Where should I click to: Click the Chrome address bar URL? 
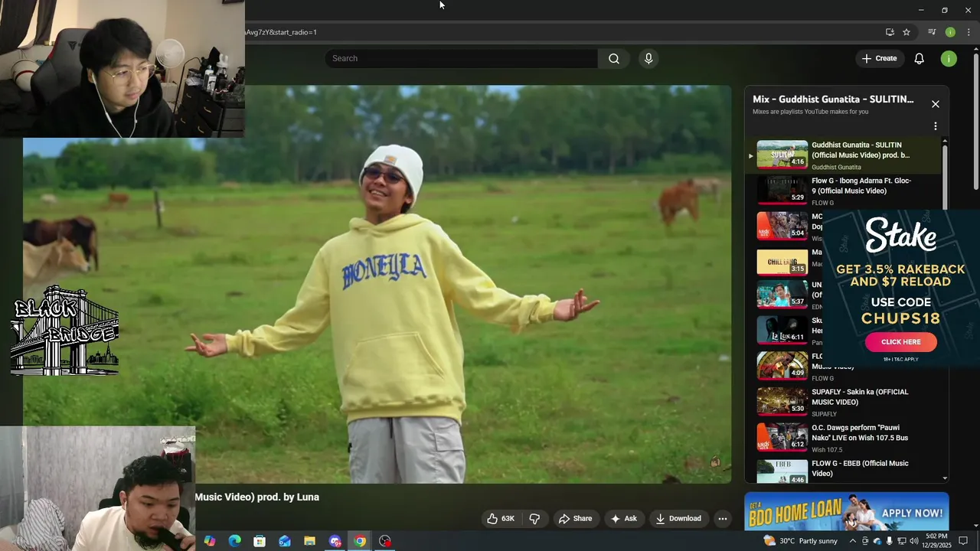click(x=281, y=32)
